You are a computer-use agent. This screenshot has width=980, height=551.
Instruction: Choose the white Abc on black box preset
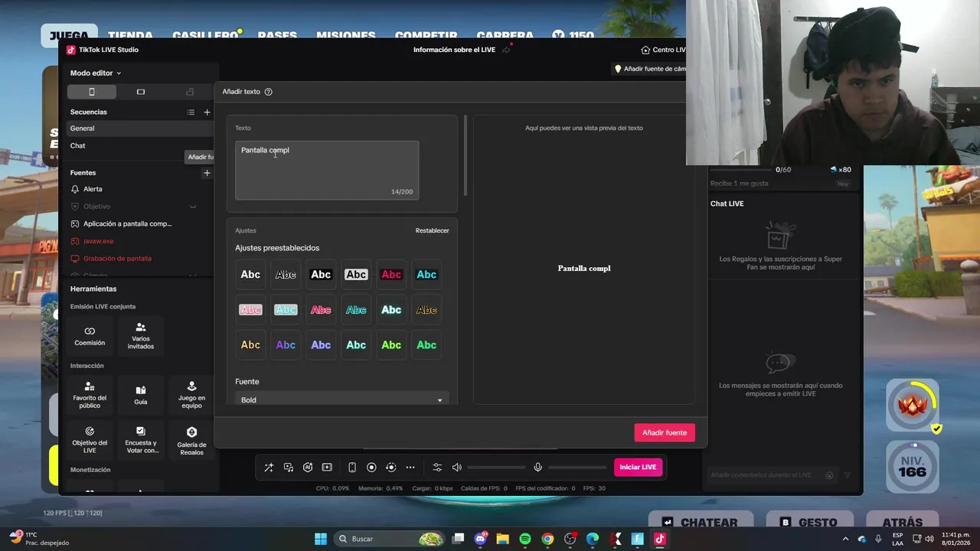(x=321, y=275)
